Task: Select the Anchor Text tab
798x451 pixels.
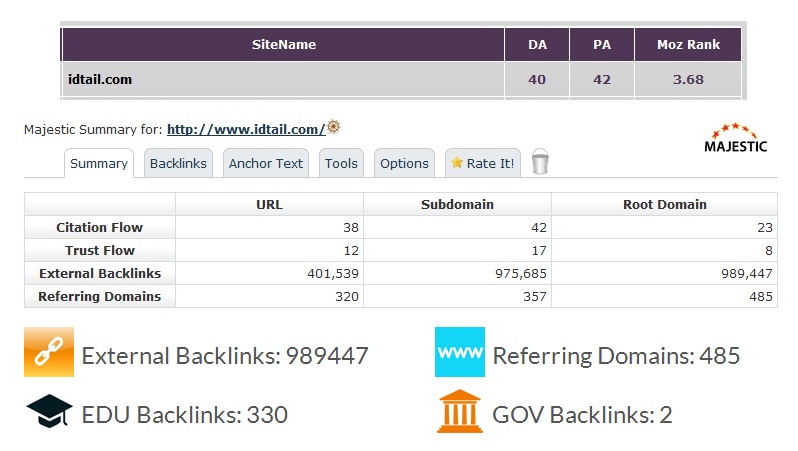Action: click(266, 163)
